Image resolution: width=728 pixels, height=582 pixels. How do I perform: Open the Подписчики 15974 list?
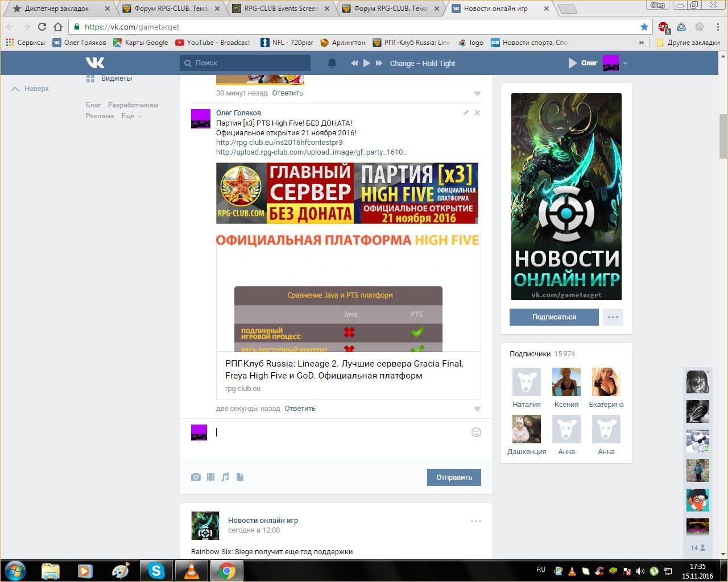click(x=542, y=354)
